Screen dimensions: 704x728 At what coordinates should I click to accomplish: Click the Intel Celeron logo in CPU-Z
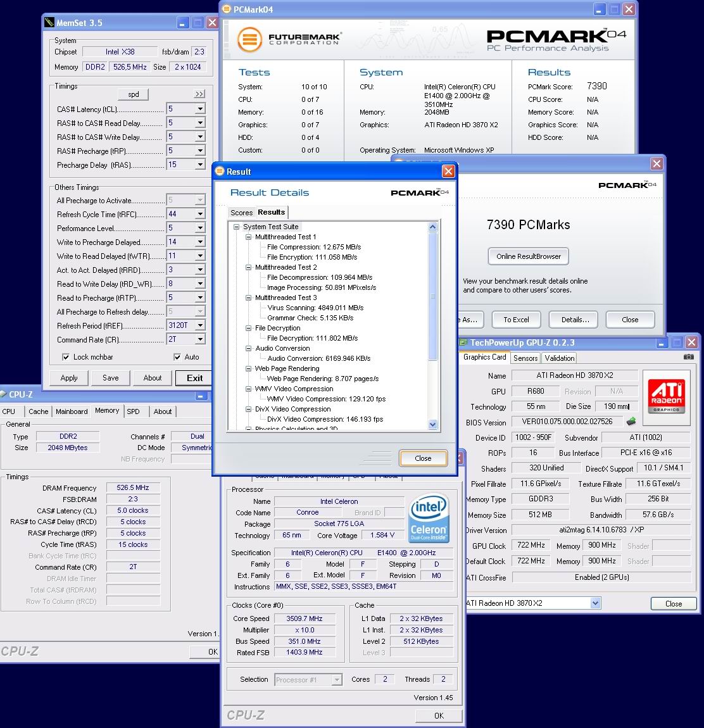[429, 518]
